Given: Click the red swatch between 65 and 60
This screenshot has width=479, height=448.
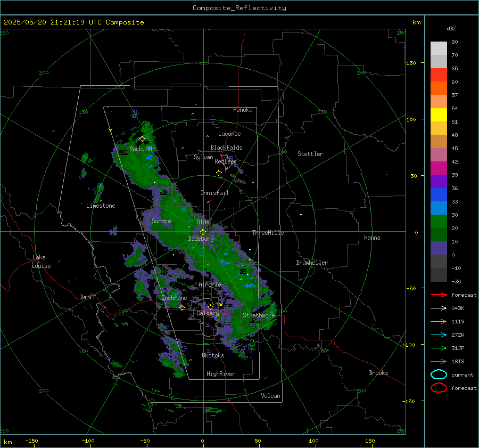Looking at the screenshot, I should click(439, 75).
